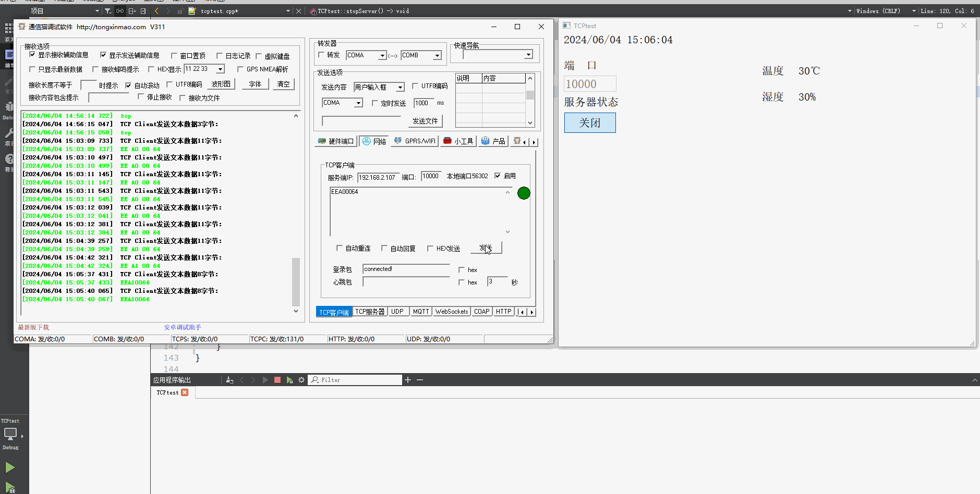Open the Help mode question-mark icon
This screenshot has height=494, width=980.
pyautogui.click(x=9, y=159)
